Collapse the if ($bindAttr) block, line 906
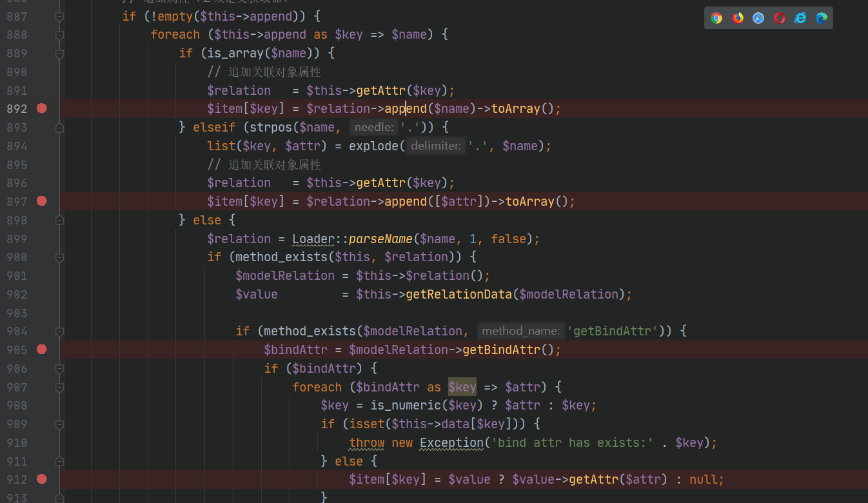Screen dimensions: 868x503 tap(60, 369)
